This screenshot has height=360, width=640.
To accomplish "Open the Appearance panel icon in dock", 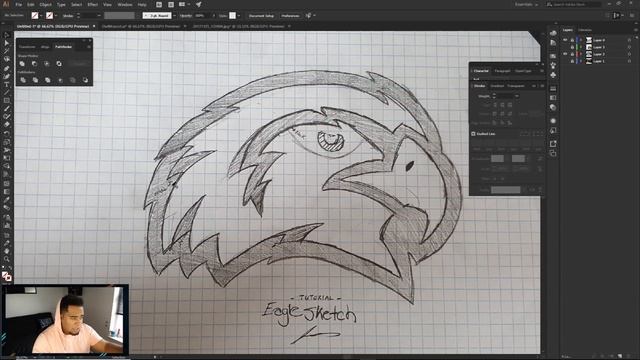I will pos(553,121).
